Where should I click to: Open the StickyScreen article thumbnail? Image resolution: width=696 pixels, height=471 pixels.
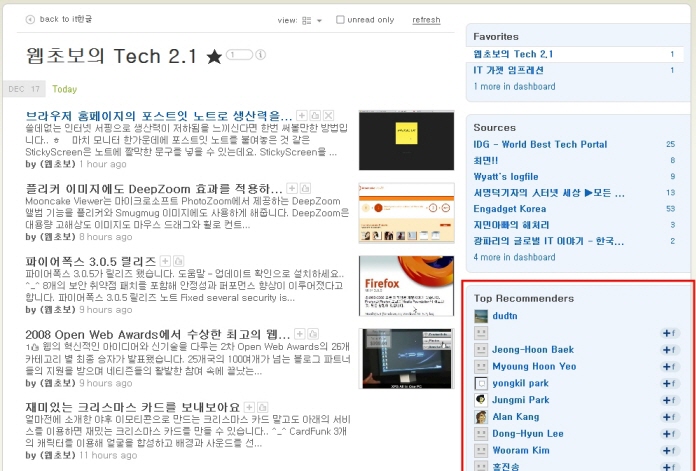click(406, 140)
